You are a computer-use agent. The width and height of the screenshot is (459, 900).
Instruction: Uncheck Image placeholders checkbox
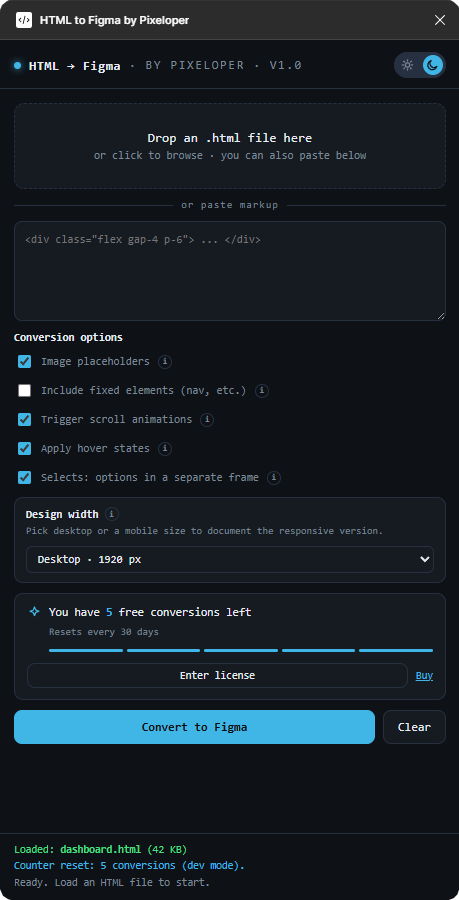click(25, 362)
